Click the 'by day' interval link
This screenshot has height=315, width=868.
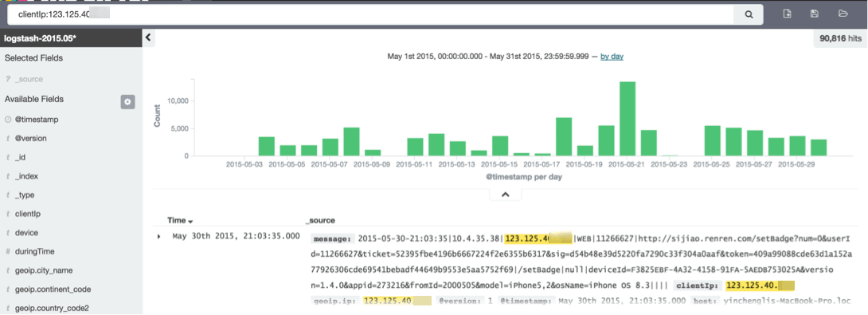pyautogui.click(x=612, y=57)
